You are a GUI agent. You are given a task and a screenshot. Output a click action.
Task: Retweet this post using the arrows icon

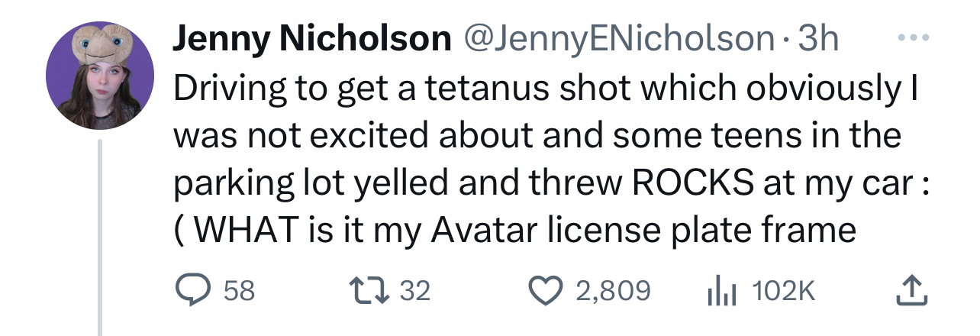click(372, 290)
